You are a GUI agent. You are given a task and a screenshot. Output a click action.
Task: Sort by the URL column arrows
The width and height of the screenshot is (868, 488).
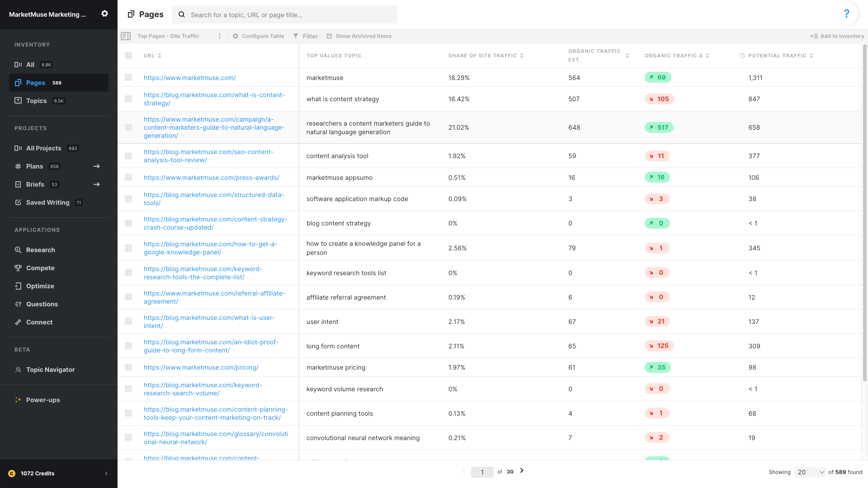pos(160,56)
